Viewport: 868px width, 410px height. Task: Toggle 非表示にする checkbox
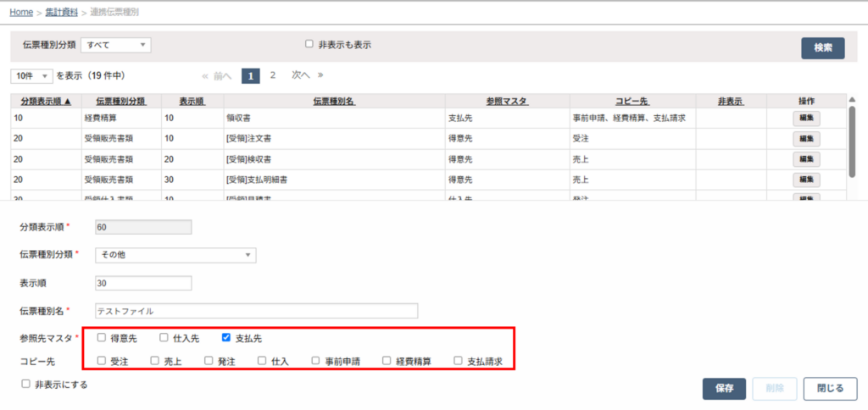pos(25,384)
